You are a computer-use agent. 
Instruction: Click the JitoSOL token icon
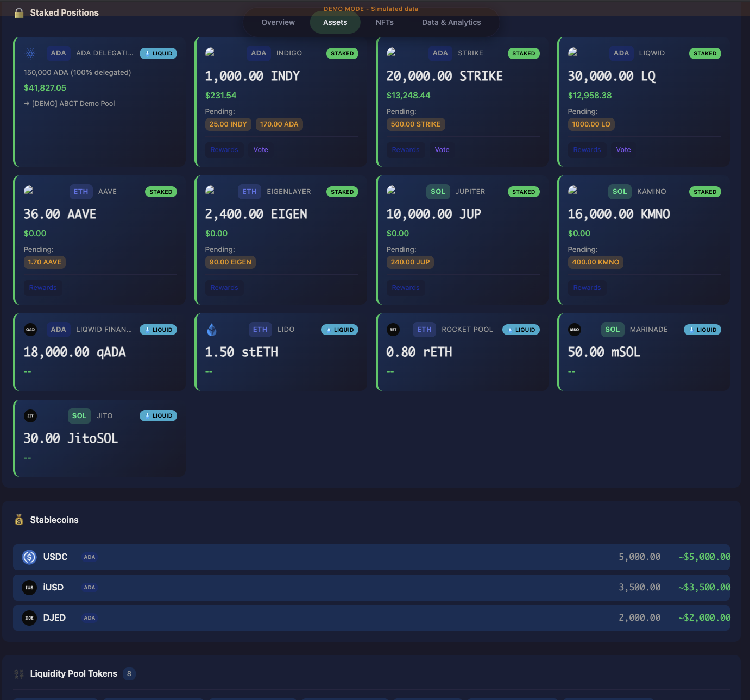[x=30, y=415]
